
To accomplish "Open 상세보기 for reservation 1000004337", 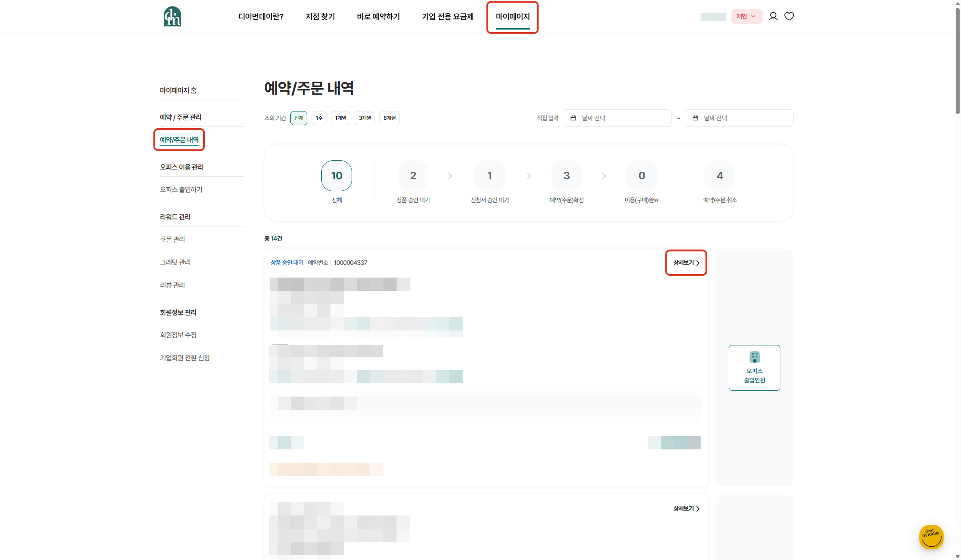I will (686, 263).
